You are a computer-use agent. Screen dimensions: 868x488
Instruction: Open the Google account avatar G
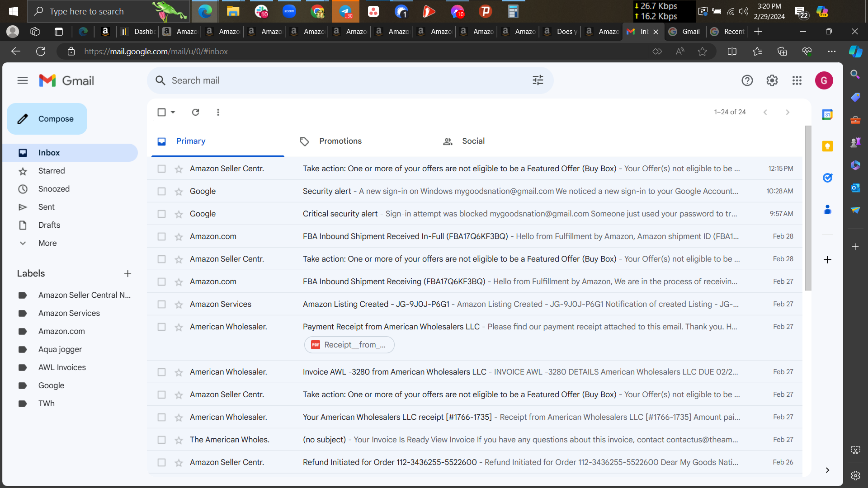pyautogui.click(x=824, y=80)
